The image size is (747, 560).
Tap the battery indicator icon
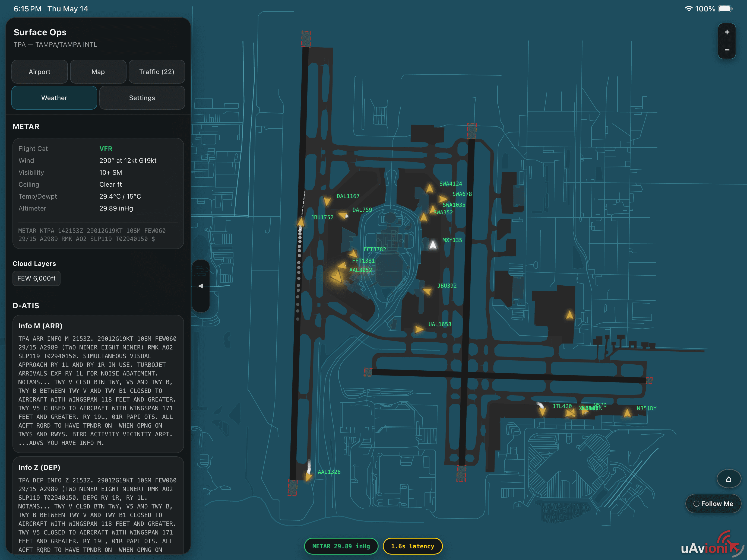point(725,9)
